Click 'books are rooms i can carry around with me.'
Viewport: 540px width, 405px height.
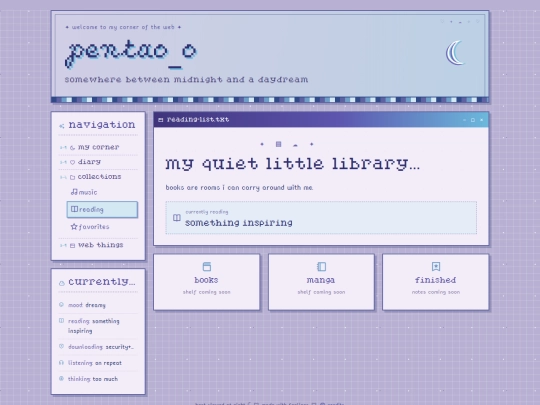click(x=239, y=188)
